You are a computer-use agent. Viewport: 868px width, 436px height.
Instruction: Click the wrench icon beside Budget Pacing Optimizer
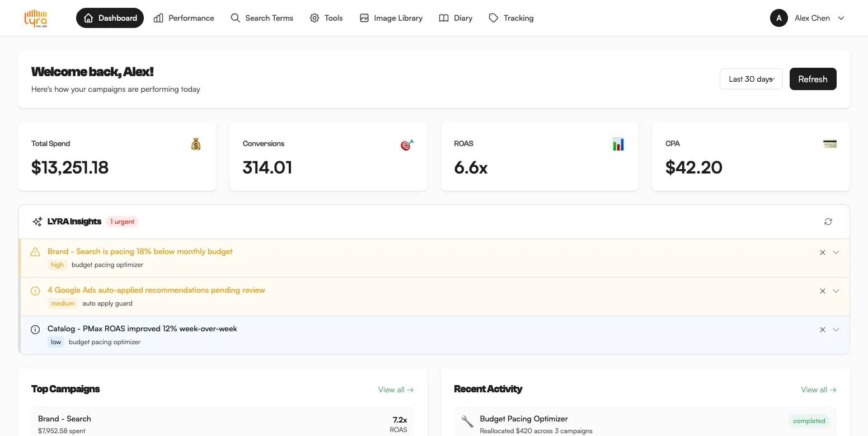[x=467, y=421]
